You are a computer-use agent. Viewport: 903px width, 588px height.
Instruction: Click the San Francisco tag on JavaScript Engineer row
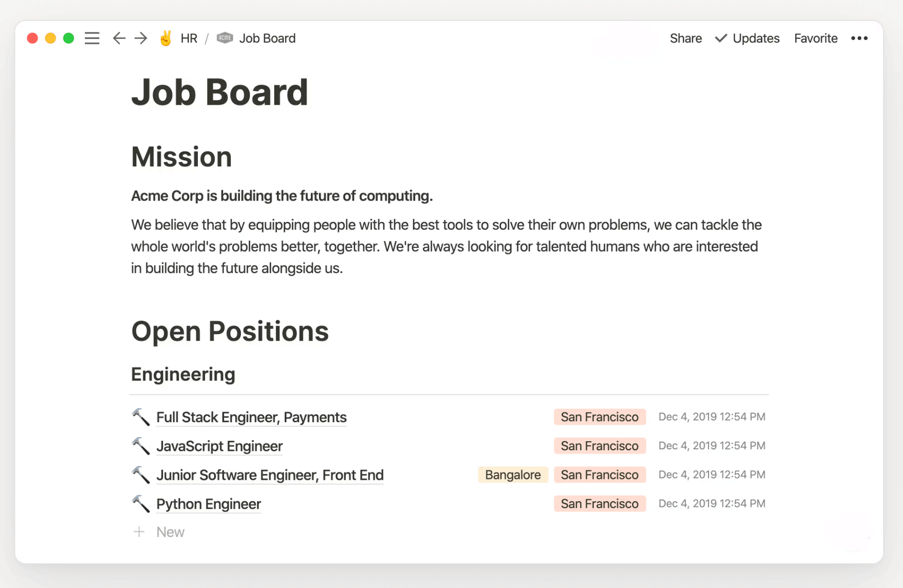(599, 446)
